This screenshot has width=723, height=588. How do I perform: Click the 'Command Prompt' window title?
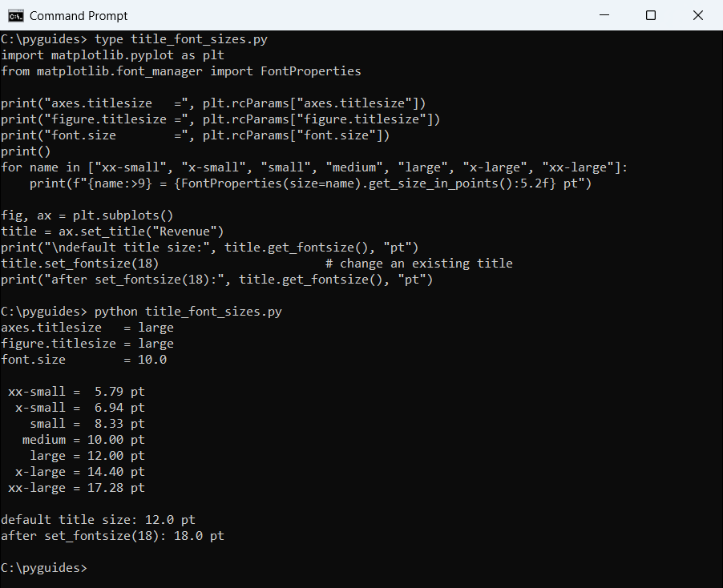79,16
